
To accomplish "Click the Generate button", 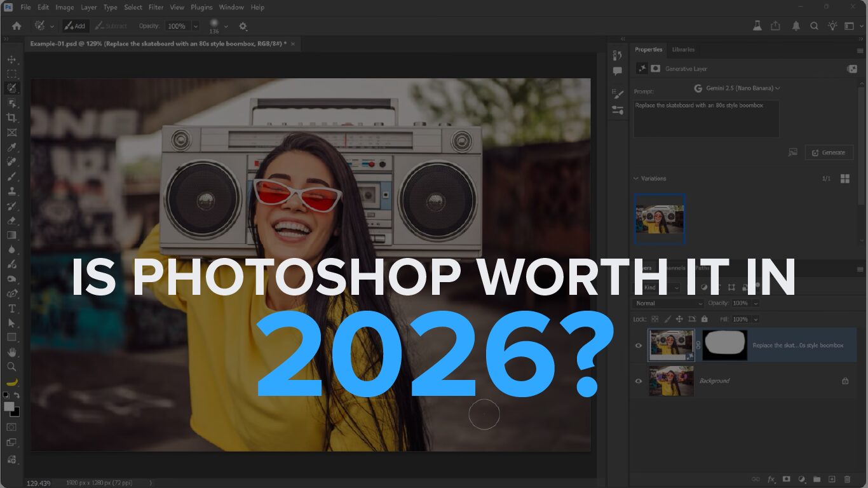I will pos(829,152).
